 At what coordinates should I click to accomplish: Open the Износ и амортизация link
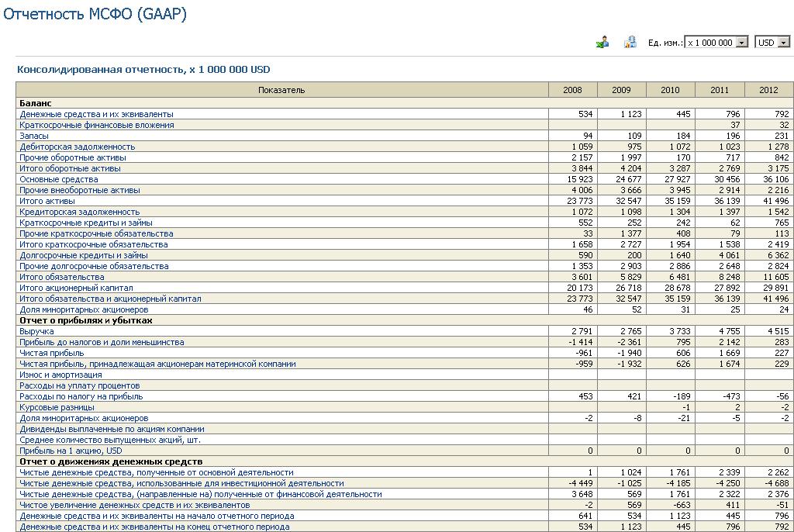click(x=60, y=375)
